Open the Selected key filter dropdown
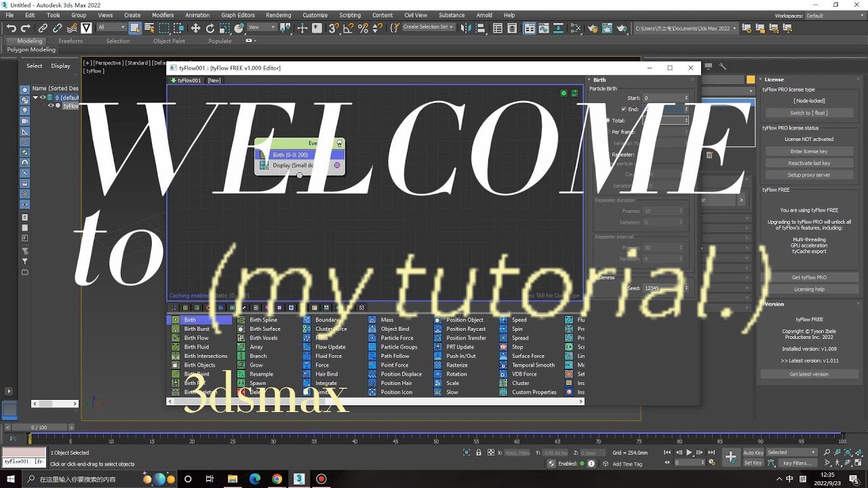 [792, 453]
